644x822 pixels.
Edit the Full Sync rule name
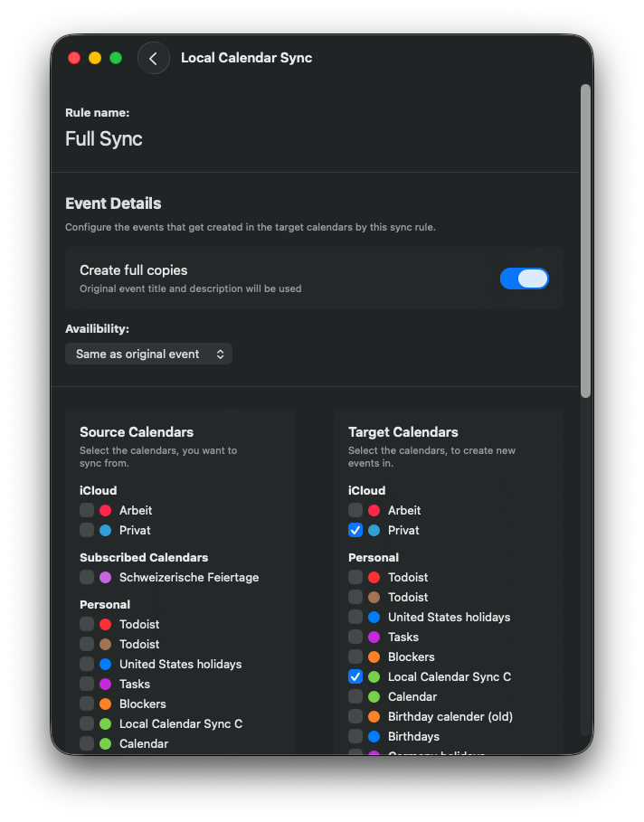click(103, 138)
